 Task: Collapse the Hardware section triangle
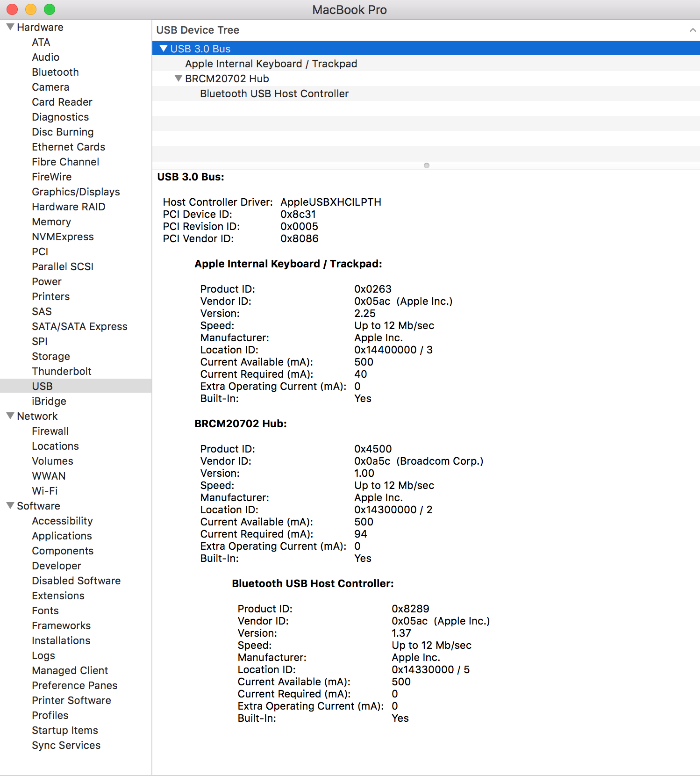(x=10, y=27)
